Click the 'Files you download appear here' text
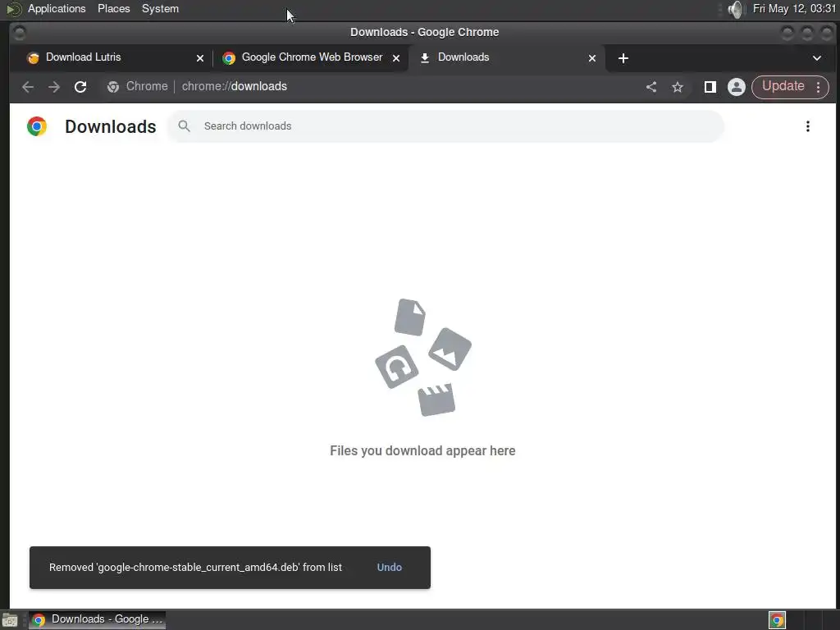The image size is (840, 630). pos(422,450)
